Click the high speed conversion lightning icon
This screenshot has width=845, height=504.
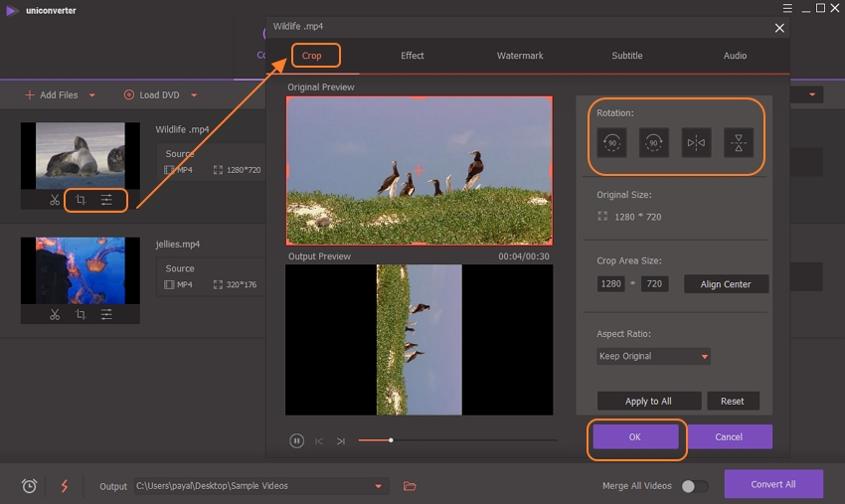[65, 486]
